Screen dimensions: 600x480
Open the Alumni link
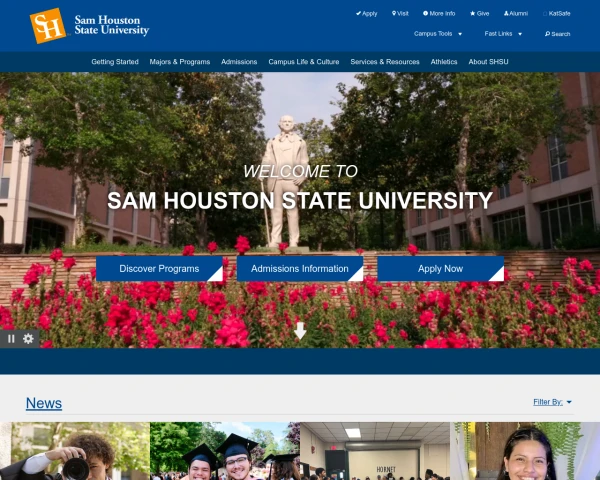point(516,13)
